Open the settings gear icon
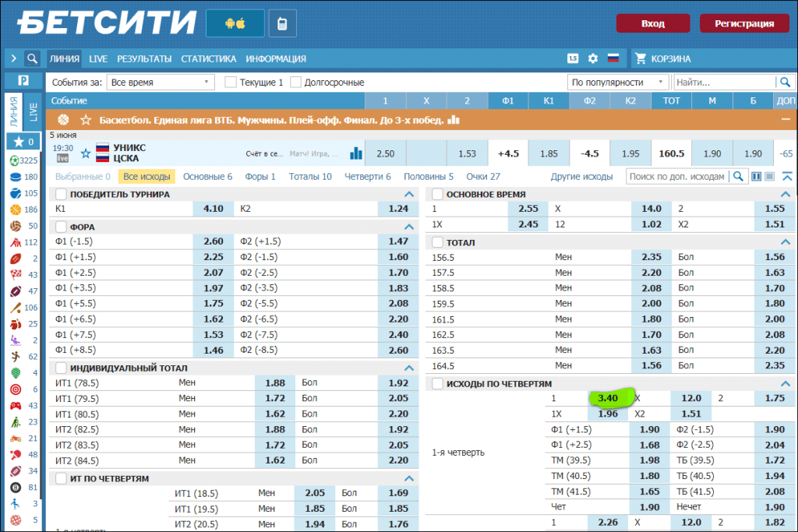This screenshot has height=532, width=798. pos(593,58)
